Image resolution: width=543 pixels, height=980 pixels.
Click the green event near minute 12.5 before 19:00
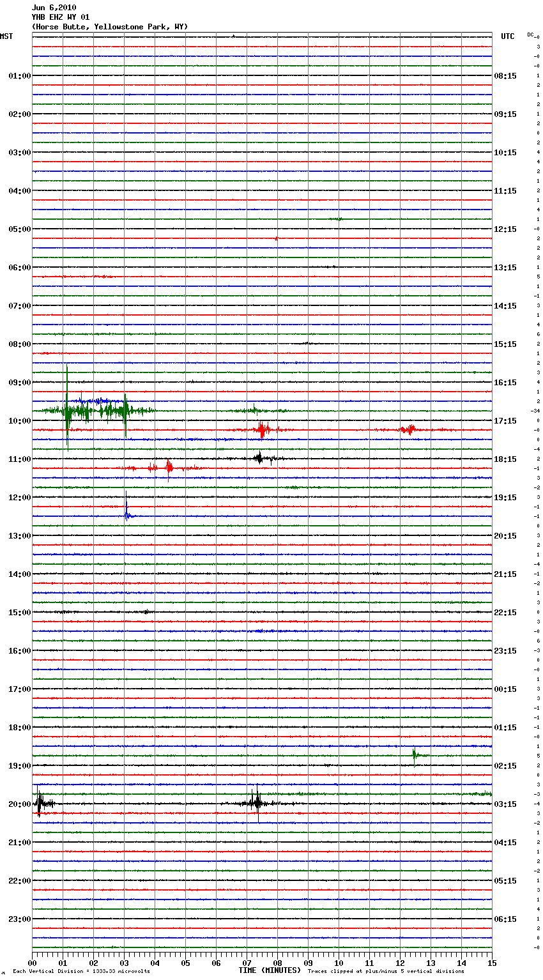pyautogui.click(x=417, y=756)
